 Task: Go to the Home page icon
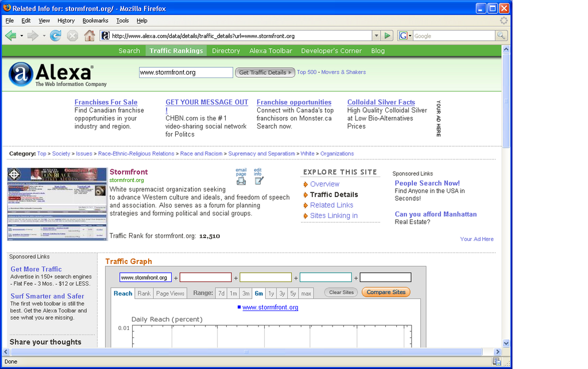coord(89,36)
